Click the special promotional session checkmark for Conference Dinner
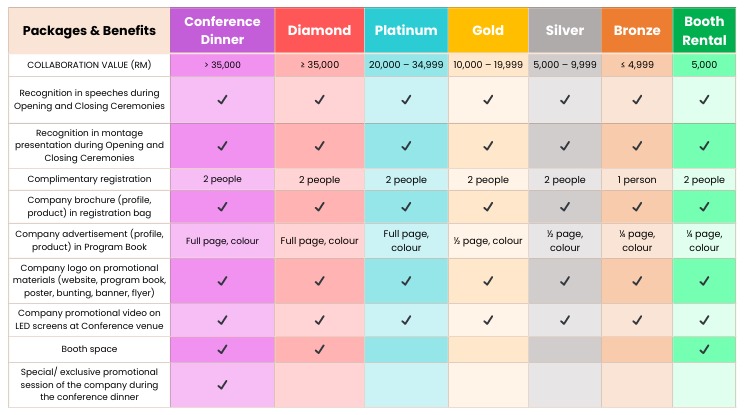The image size is (744, 415). pyautogui.click(x=222, y=384)
